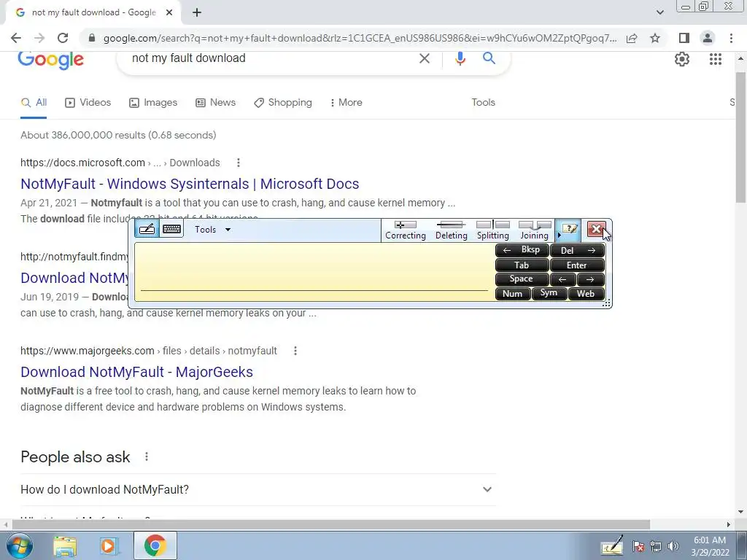Click the horizontal page scrollbar thumb
The width and height of the screenshot is (747, 560).
click(330, 524)
